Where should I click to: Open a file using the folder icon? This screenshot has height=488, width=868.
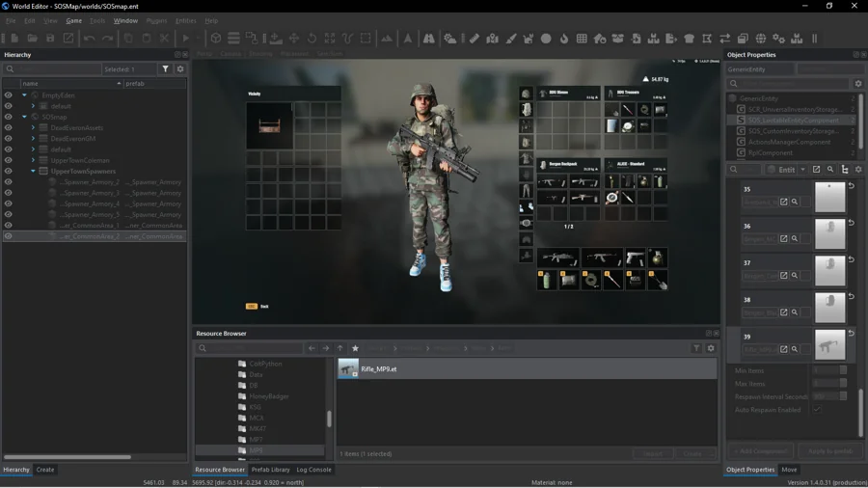pos(33,39)
